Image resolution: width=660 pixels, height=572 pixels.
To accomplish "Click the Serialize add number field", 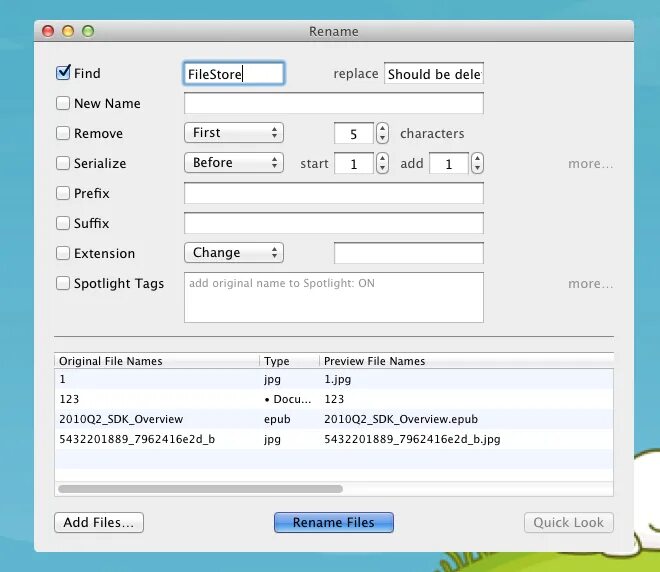I will pyautogui.click(x=449, y=163).
